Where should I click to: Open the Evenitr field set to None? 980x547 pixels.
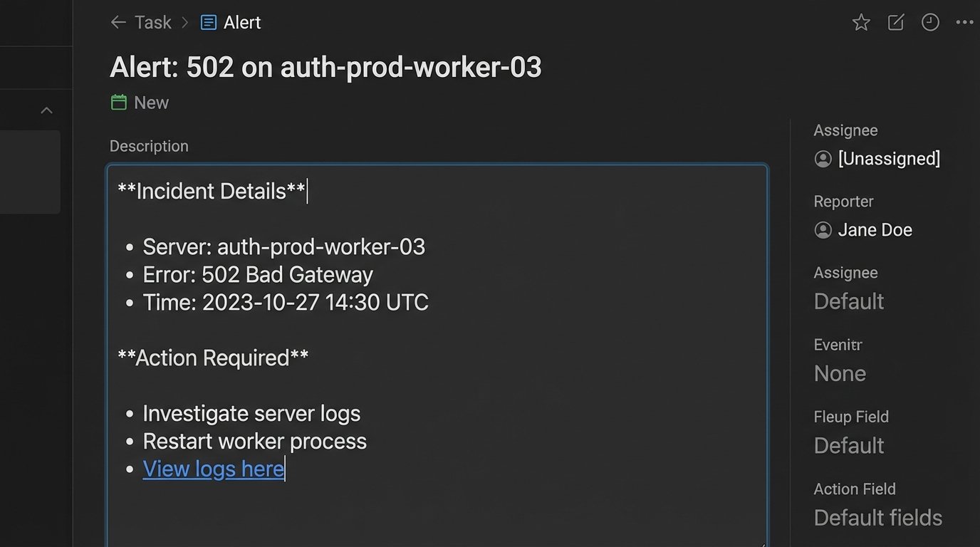[840, 373]
